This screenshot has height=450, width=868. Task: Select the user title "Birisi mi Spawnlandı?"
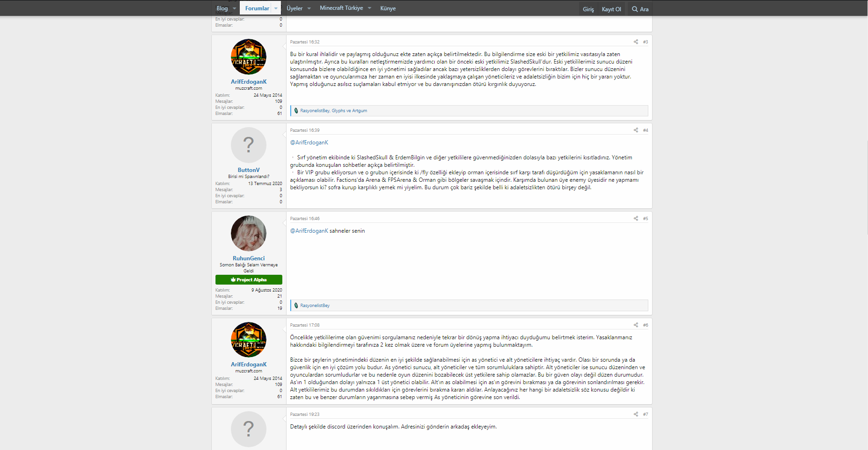249,177
